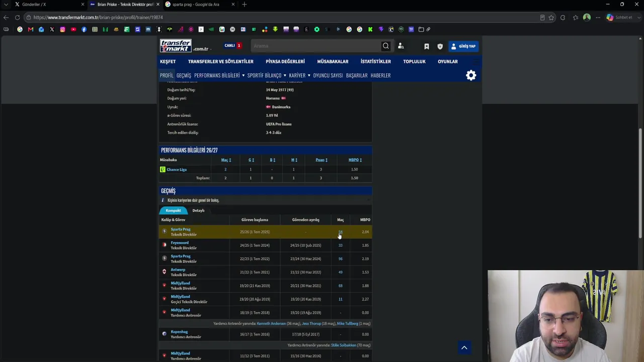This screenshot has width=644, height=362.
Task: Click the Transfermarkt logo in the header
Action: coord(176,46)
